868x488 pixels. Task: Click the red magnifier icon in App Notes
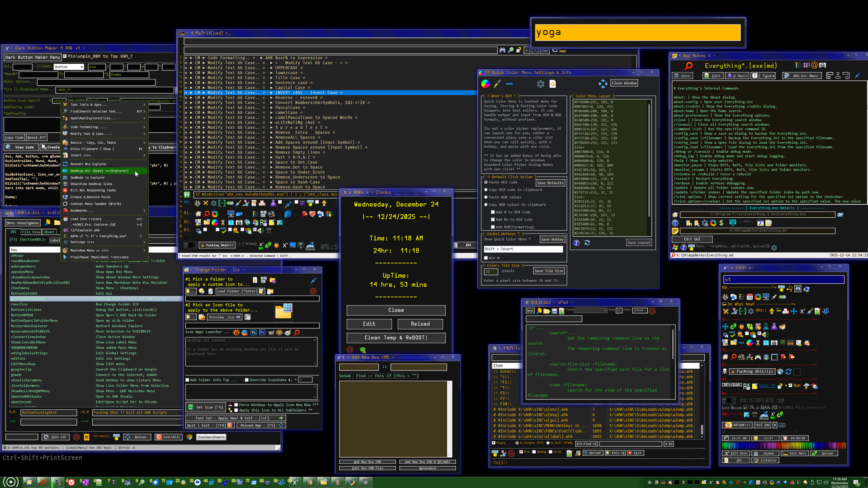[689, 66]
